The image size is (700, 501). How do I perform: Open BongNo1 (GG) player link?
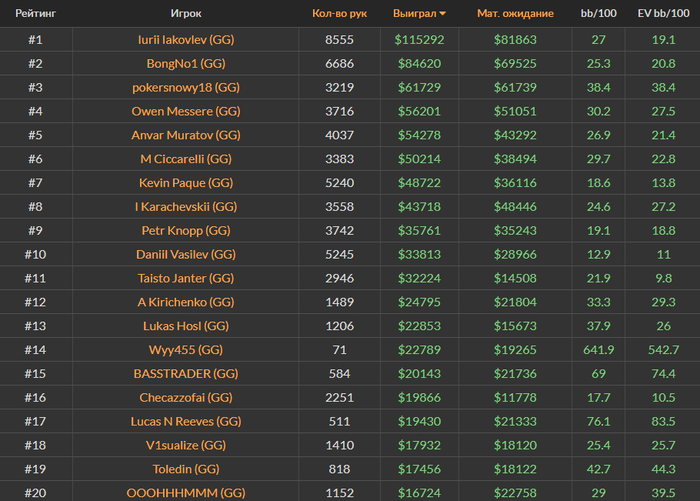(x=186, y=64)
